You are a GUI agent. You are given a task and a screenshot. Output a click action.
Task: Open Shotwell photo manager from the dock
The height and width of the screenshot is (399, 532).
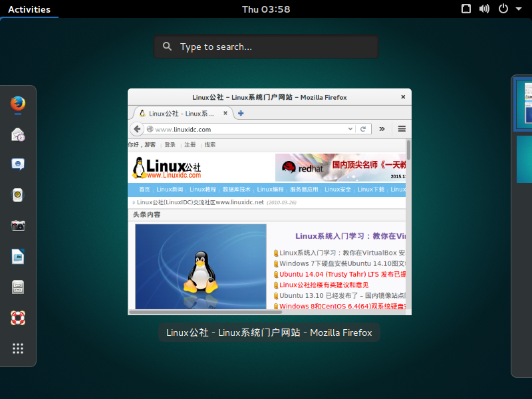point(17,225)
